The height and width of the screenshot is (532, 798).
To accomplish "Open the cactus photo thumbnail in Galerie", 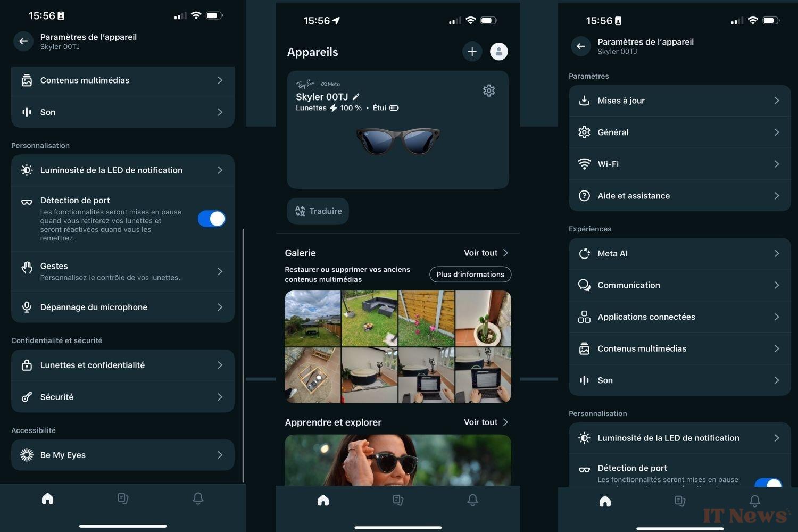I will (x=483, y=318).
